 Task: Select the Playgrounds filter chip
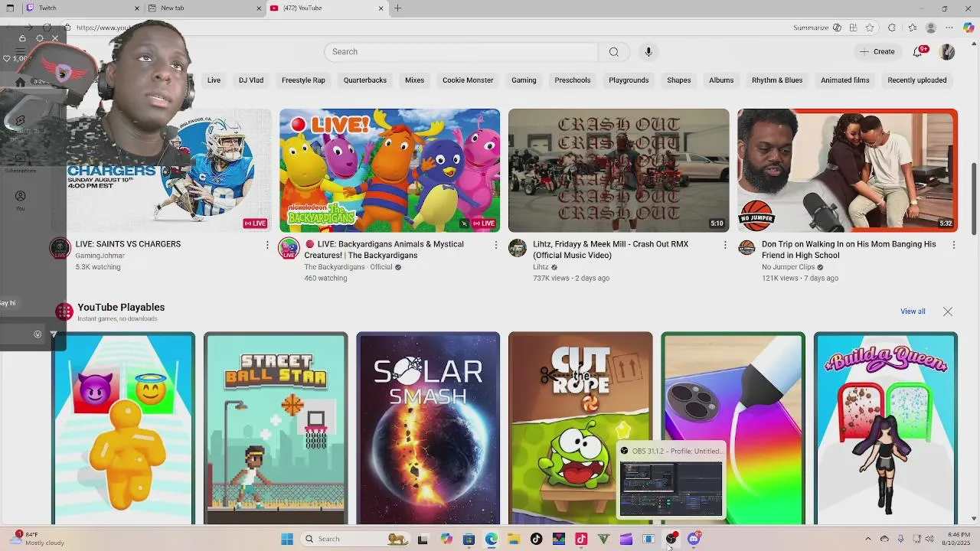(x=629, y=80)
